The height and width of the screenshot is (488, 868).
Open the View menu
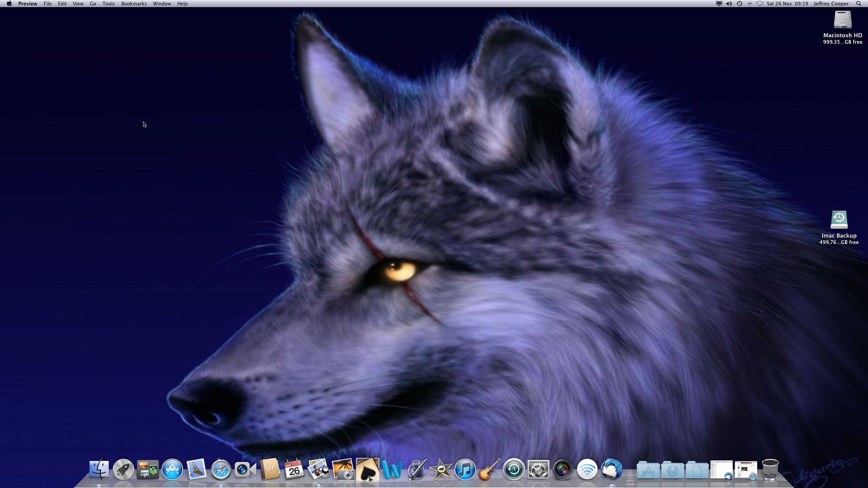pos(78,4)
